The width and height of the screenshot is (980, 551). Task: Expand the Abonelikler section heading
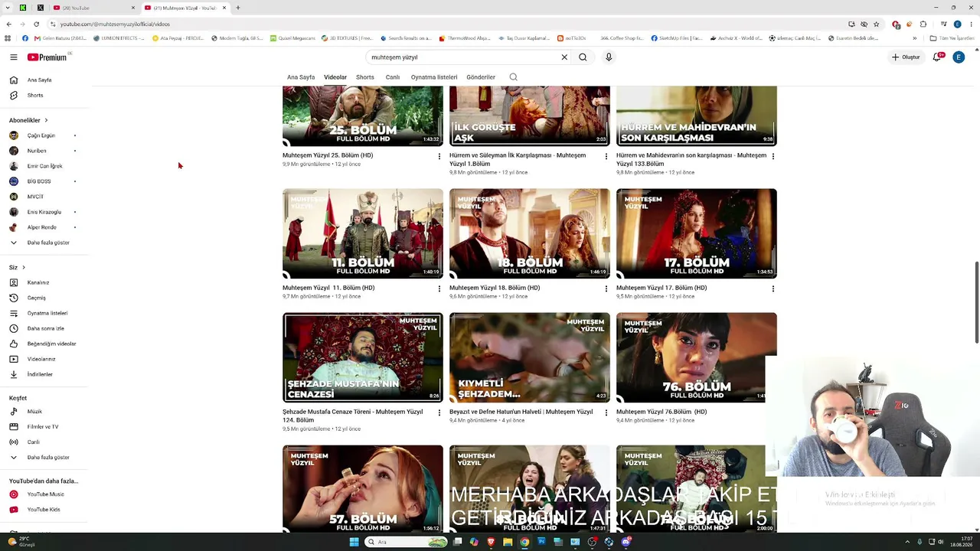(28, 120)
